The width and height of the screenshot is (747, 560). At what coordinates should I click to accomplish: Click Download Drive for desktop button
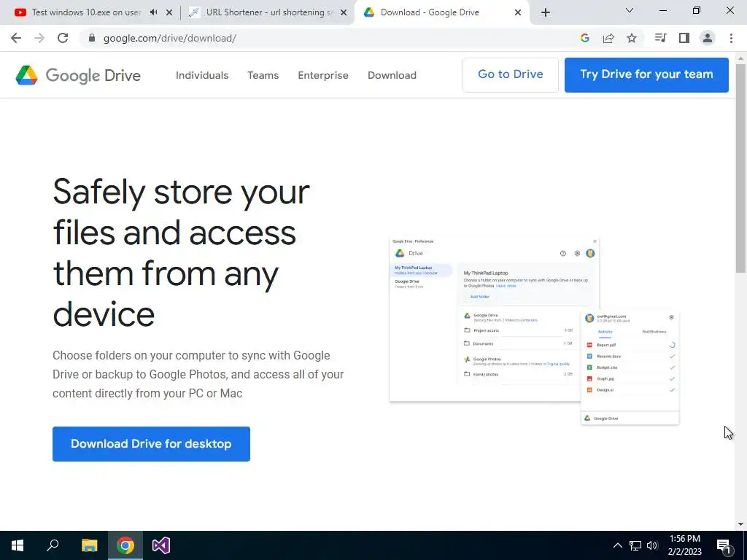151,444
